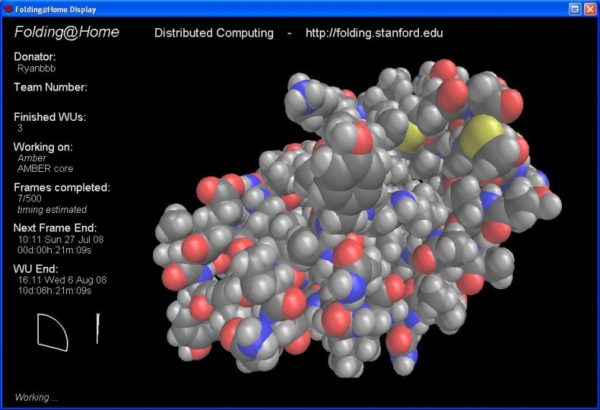Open the folding.stanford.edu link
The width and height of the screenshot is (600, 410).
coord(376,33)
